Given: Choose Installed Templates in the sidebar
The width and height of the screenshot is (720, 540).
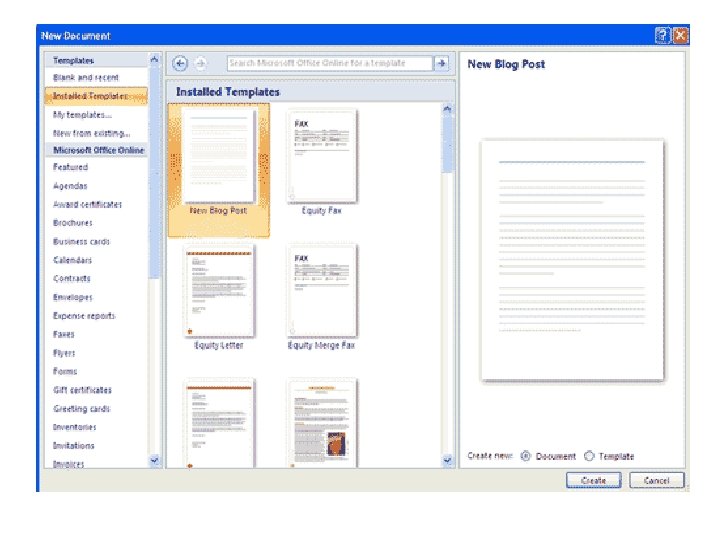Looking at the screenshot, I should 96,96.
